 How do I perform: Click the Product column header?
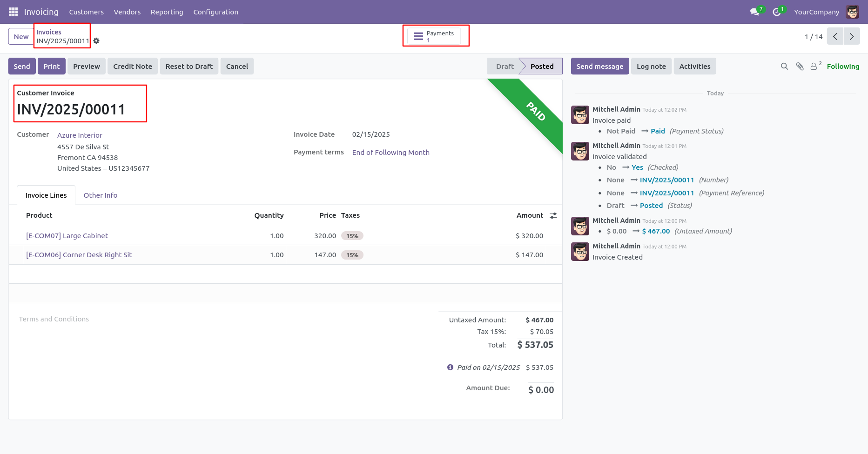point(39,215)
